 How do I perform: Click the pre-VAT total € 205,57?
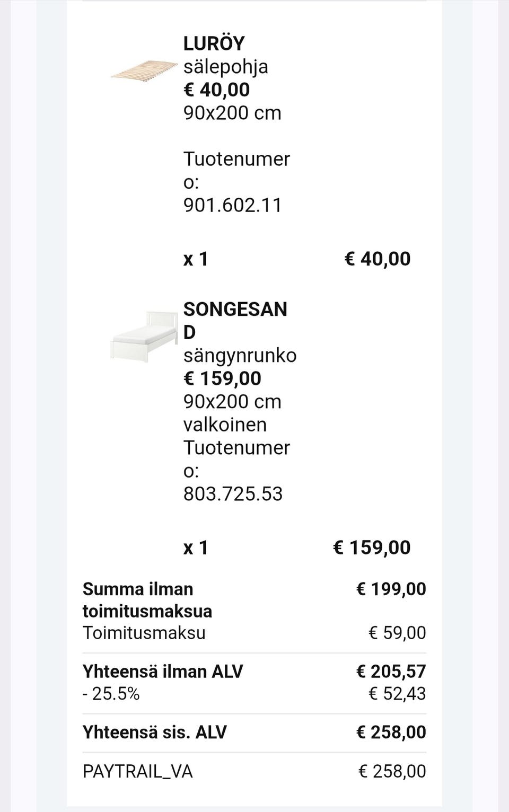point(391,672)
